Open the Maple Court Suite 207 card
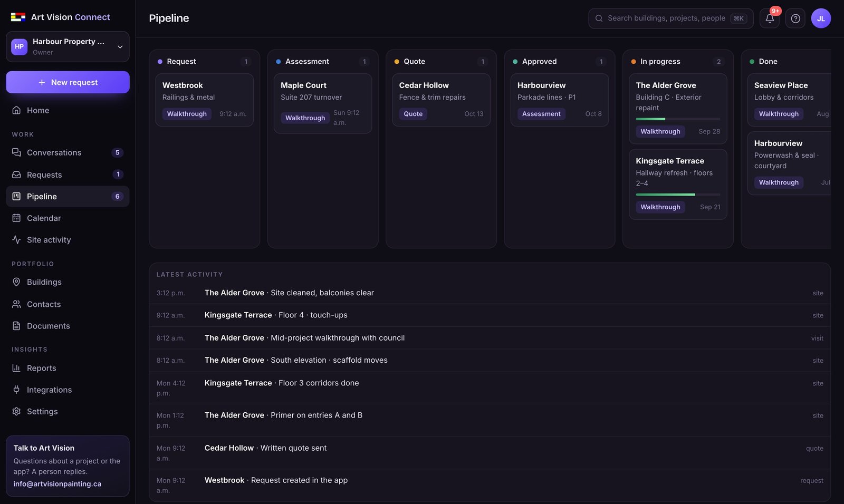Screen dimensions: 844x504 (x=323, y=103)
